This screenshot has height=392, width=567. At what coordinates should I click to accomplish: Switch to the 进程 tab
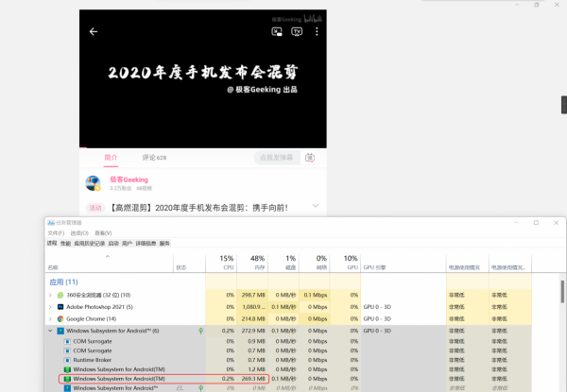52,243
